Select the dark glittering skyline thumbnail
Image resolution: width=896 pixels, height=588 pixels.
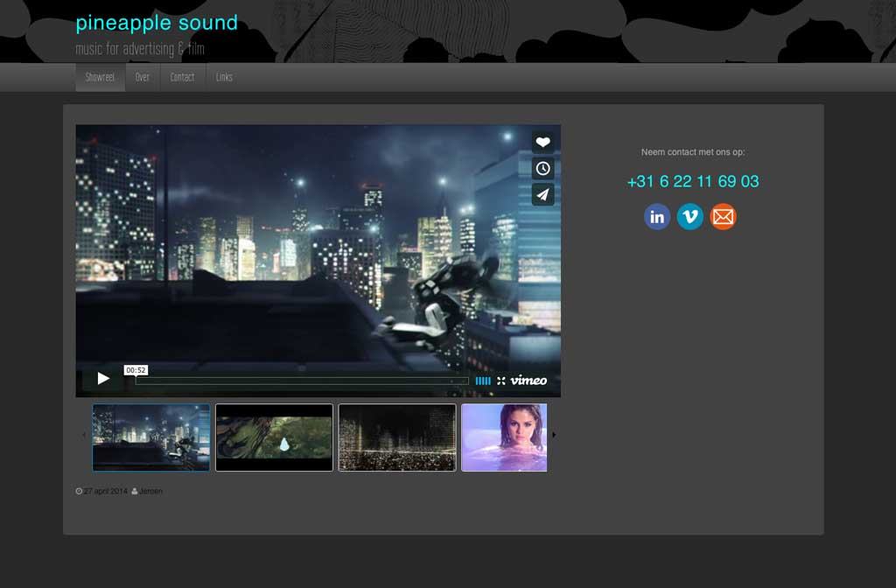point(397,437)
